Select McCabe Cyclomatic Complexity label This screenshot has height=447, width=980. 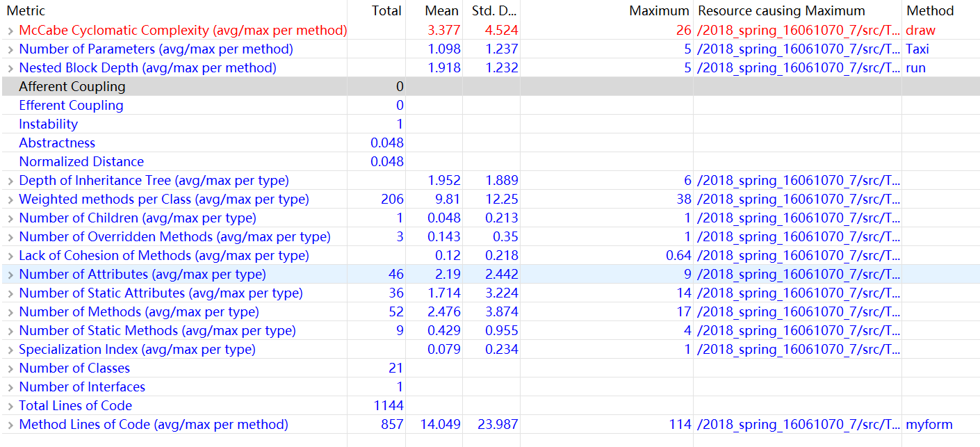183,31
